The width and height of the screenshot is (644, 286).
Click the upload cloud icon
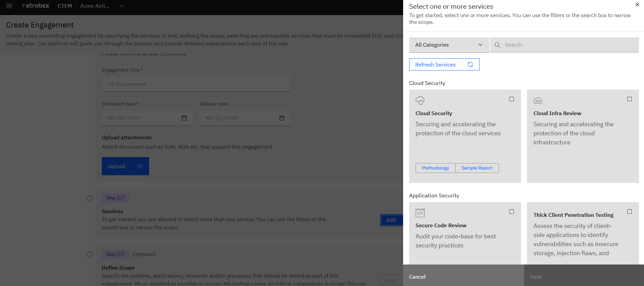click(x=140, y=166)
